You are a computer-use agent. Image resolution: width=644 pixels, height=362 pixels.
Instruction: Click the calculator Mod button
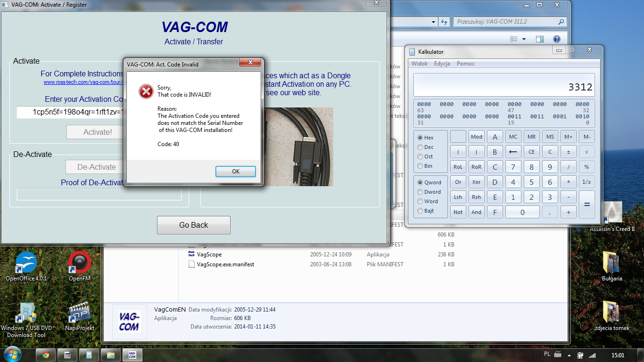click(x=477, y=137)
